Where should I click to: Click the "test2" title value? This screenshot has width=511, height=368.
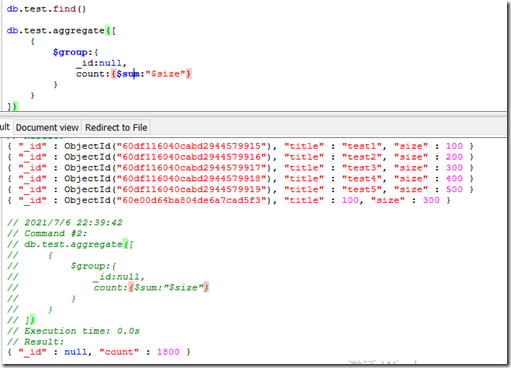tap(362, 157)
